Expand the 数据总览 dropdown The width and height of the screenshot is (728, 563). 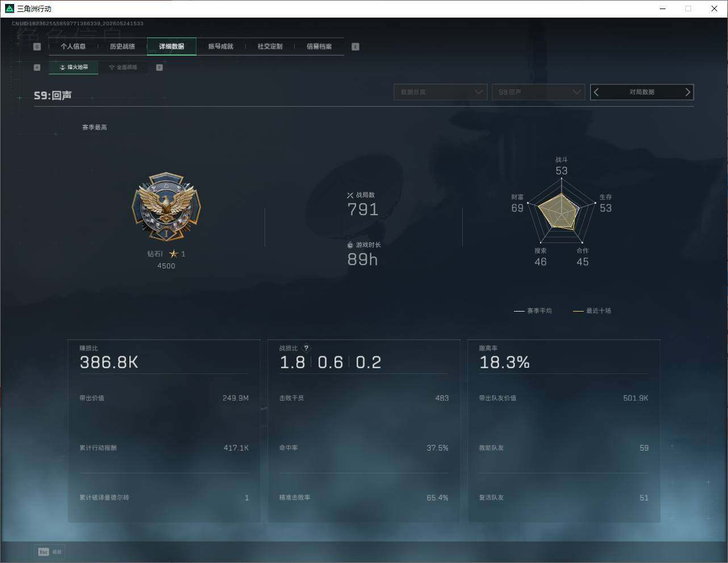pyautogui.click(x=441, y=92)
